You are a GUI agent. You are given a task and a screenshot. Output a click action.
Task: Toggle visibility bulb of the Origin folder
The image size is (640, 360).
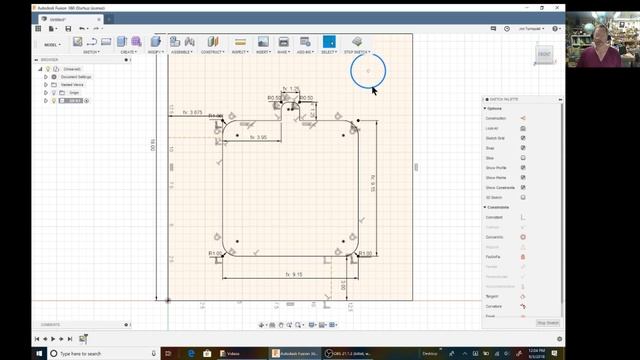pyautogui.click(x=54, y=93)
